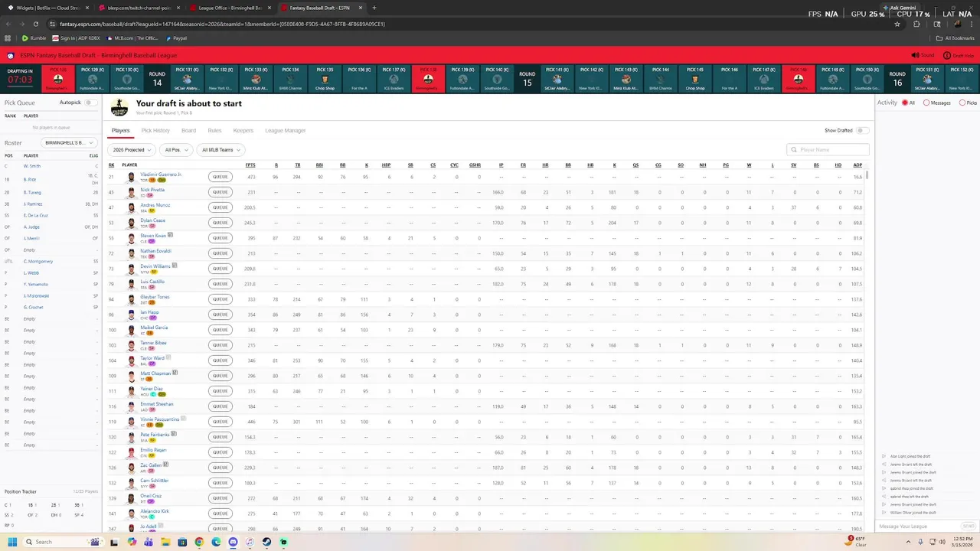
Task: Switch to the Board tab
Action: coord(188,131)
